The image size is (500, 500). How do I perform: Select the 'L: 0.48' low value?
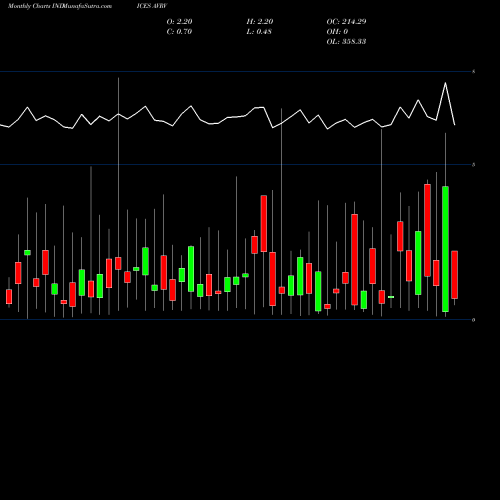(259, 32)
